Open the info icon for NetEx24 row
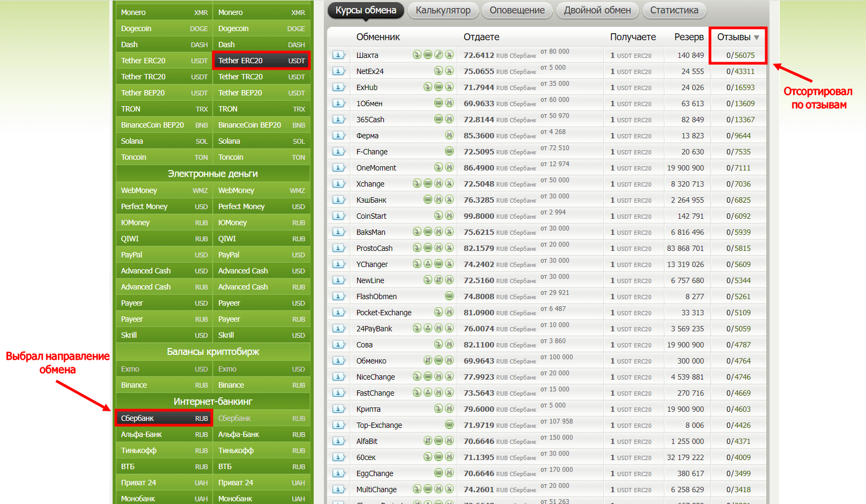 pyautogui.click(x=338, y=71)
